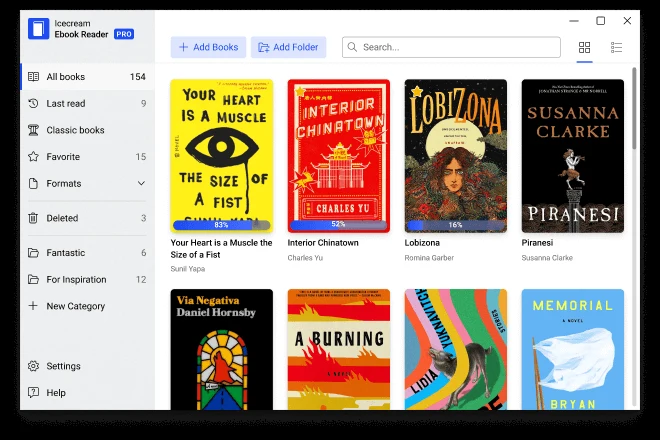This screenshot has height=440, width=660.
Task: Click the For Inspiration folder icon
Action: (x=33, y=279)
